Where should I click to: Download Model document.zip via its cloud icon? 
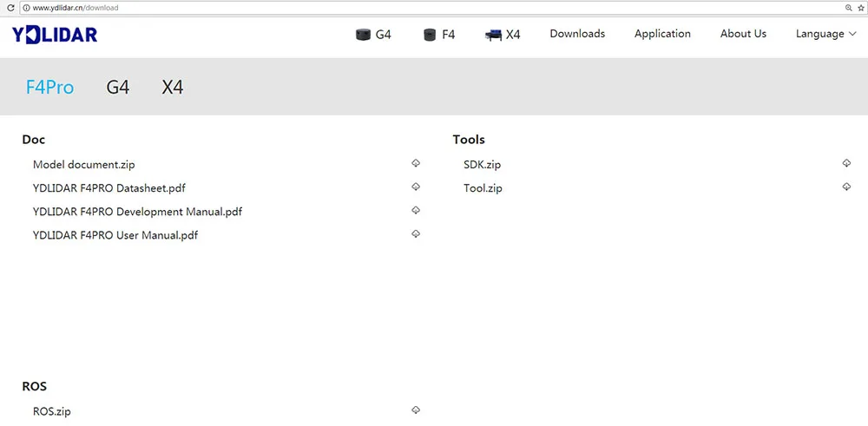pyautogui.click(x=416, y=163)
